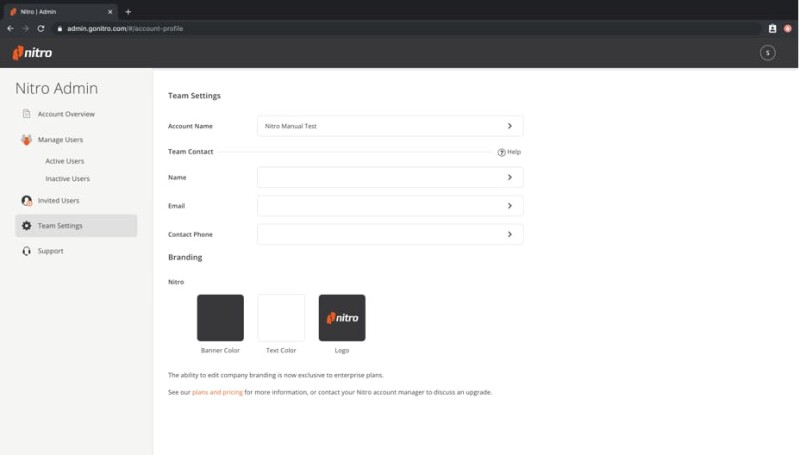The height and width of the screenshot is (455, 800).
Task: Click the Contact Phone input field
Action: coord(390,234)
